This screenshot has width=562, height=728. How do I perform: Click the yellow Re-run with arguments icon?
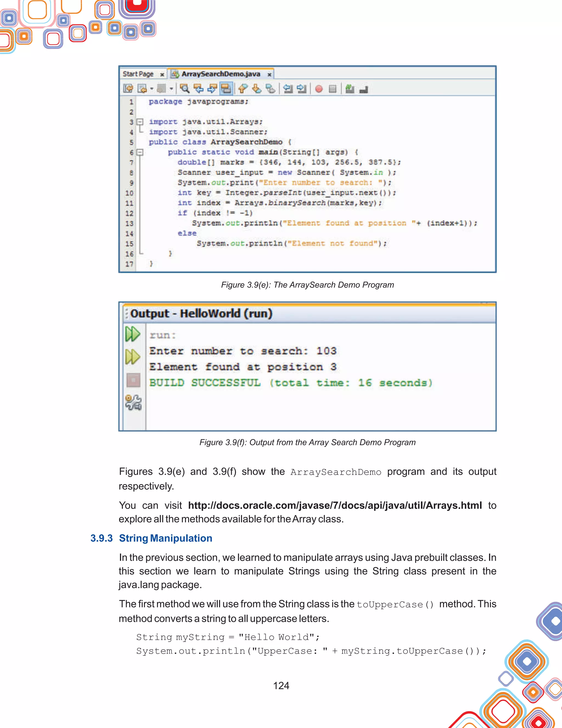coord(133,357)
